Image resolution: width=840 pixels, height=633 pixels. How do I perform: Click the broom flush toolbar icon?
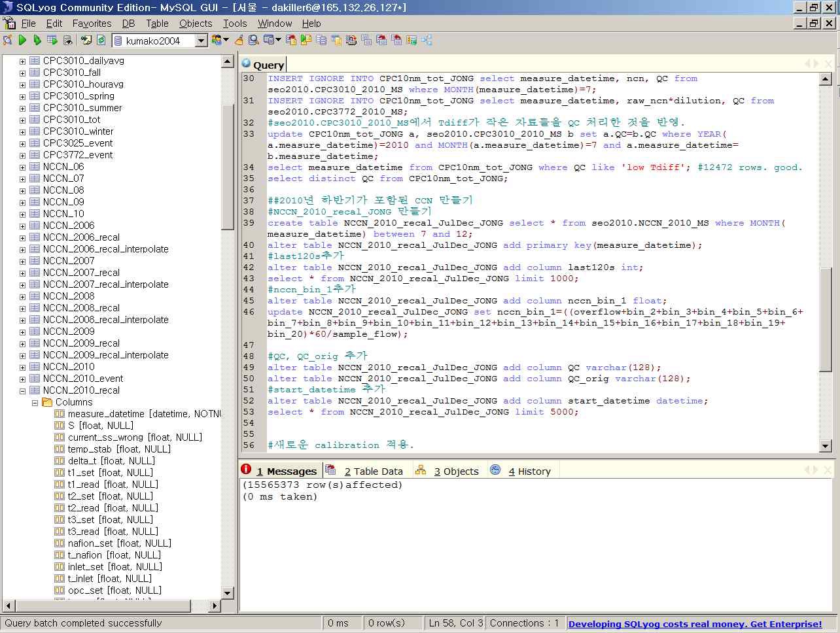pyautogui.click(x=239, y=41)
